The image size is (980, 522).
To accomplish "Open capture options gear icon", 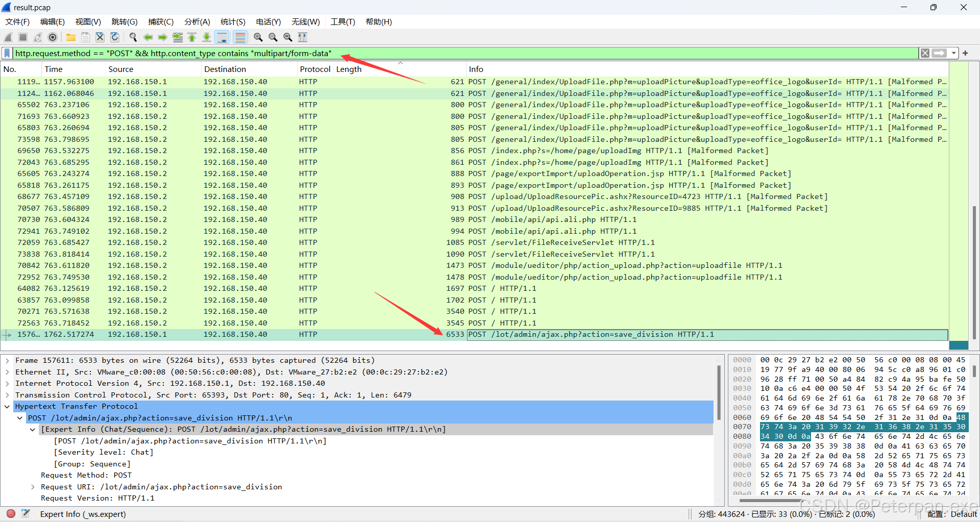I will (53, 37).
